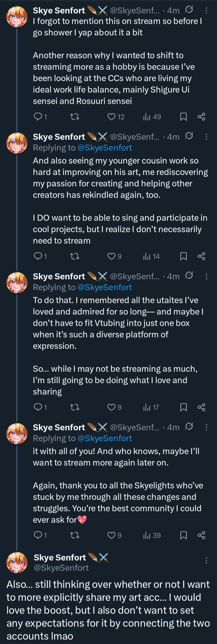Open more options on final art account tweet

coord(206,560)
